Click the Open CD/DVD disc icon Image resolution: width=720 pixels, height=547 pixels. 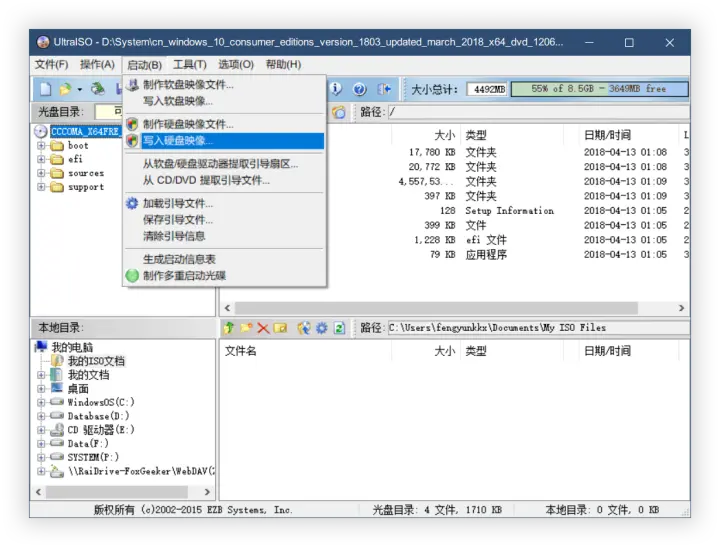97,89
